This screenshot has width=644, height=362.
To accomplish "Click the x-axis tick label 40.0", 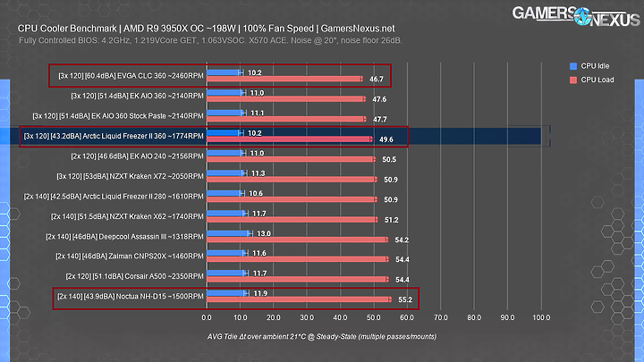I will 341,317.
